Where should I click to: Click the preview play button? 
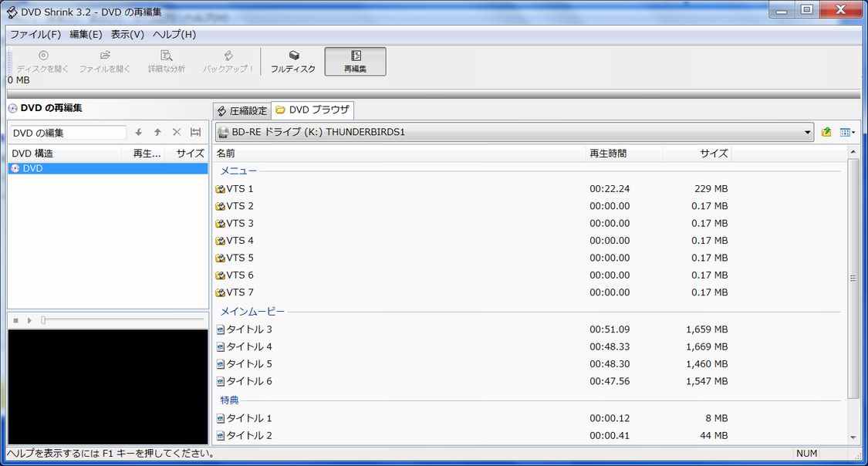coord(29,320)
